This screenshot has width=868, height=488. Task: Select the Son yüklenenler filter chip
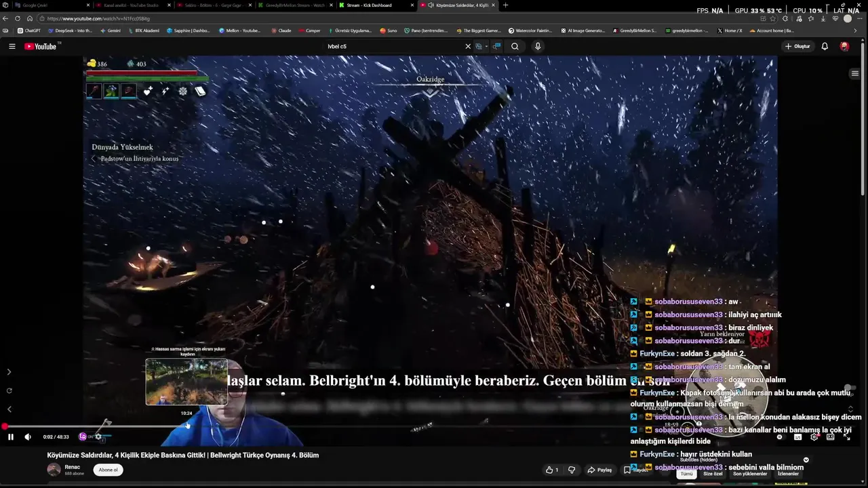[750, 474]
